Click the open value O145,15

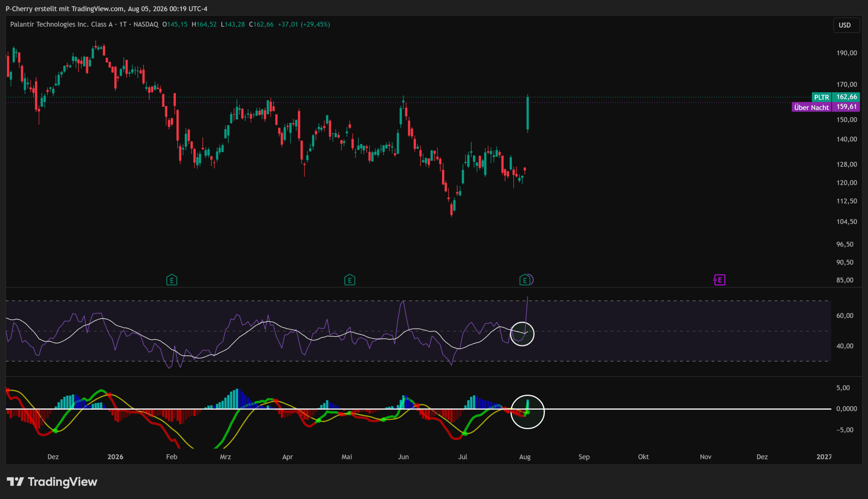point(175,24)
